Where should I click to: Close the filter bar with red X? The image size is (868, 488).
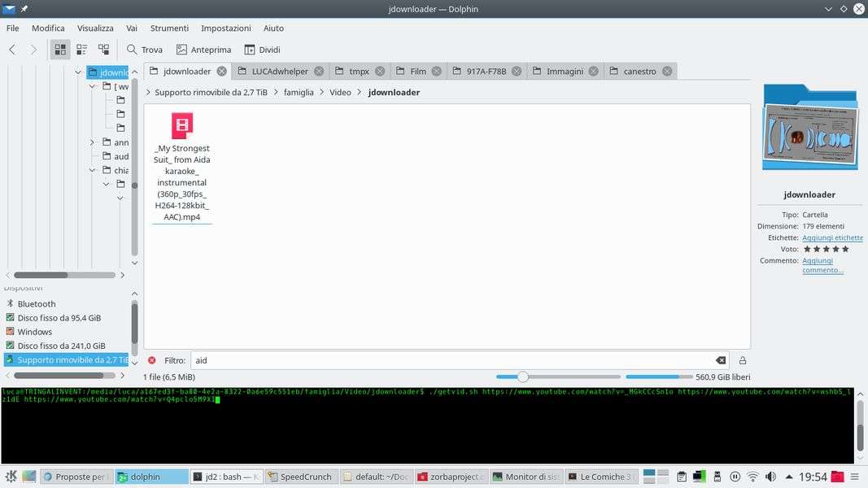(x=151, y=360)
